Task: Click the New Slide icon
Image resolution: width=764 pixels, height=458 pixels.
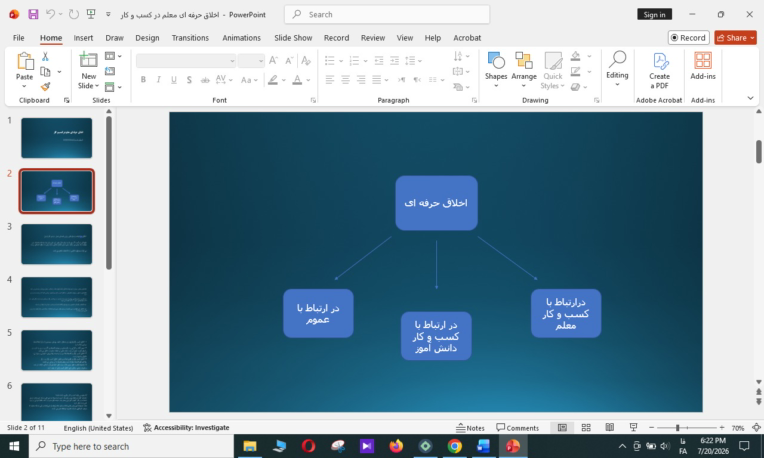Action: coord(88,60)
